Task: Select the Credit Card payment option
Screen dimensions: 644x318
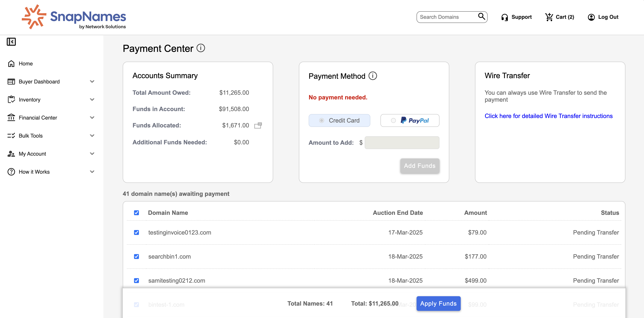Action: [339, 120]
